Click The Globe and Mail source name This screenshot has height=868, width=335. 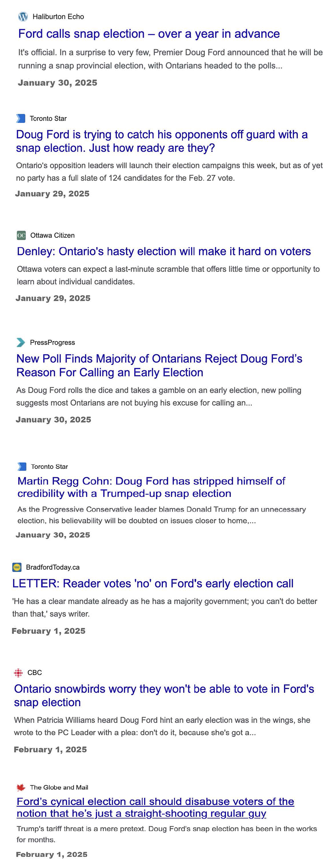(59, 787)
